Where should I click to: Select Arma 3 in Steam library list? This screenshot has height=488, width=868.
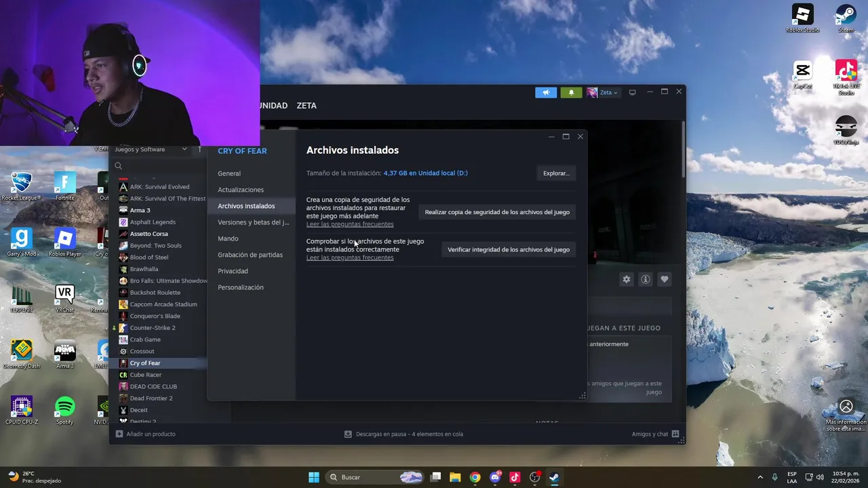coord(140,210)
